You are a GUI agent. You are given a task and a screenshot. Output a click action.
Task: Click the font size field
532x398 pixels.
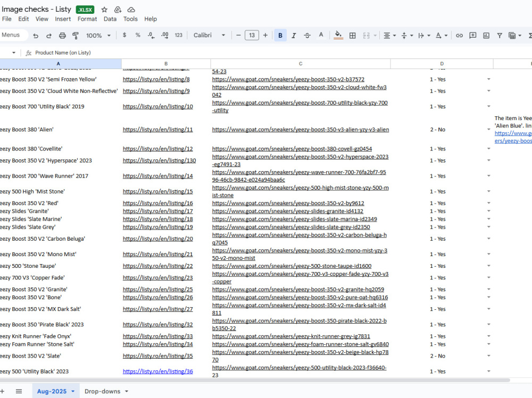click(x=252, y=35)
